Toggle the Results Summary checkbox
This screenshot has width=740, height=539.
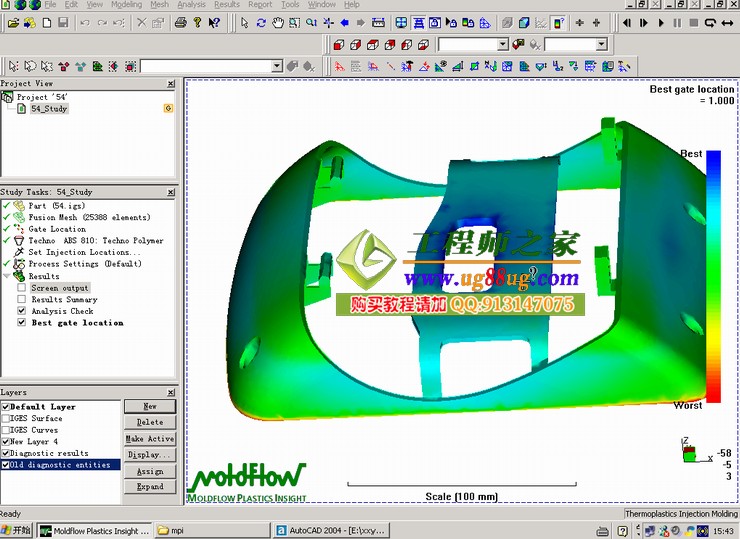[22, 299]
